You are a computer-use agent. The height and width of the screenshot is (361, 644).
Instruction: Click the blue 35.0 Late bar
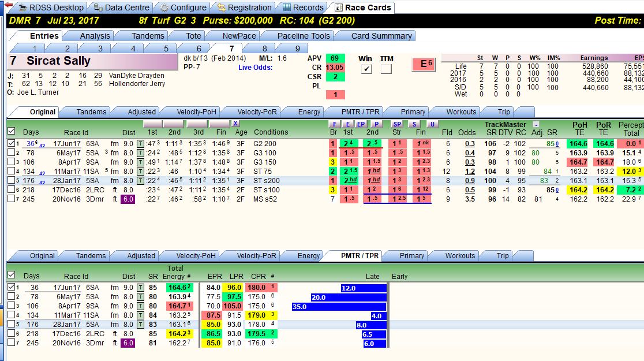pyautogui.click(x=339, y=307)
